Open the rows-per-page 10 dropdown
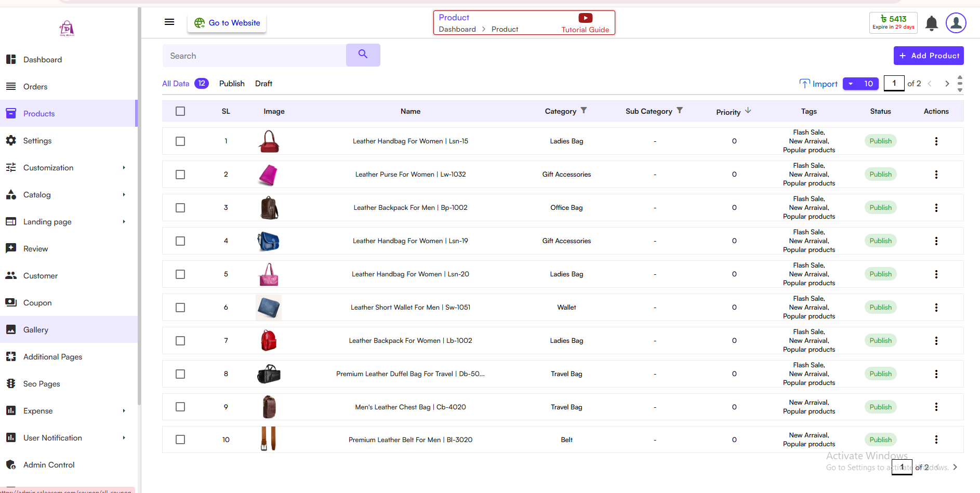The height and width of the screenshot is (493, 980). coord(860,84)
